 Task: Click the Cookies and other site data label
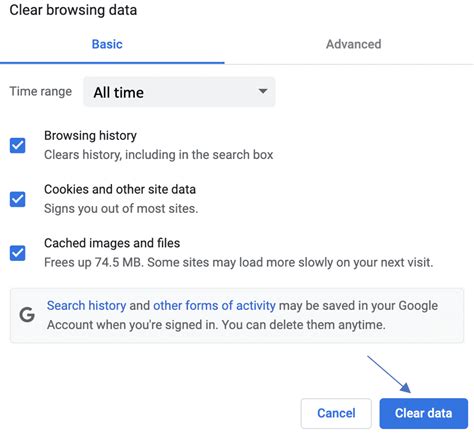pyautogui.click(x=120, y=189)
